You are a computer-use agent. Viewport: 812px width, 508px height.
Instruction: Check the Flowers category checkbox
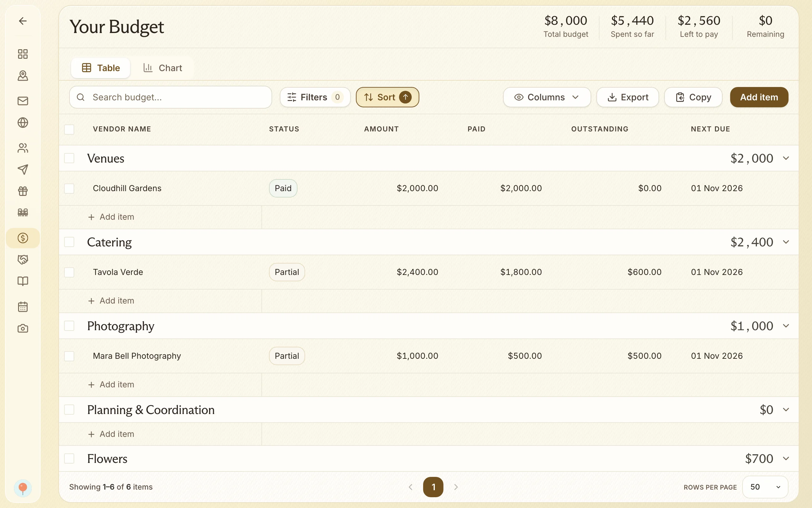(x=69, y=458)
